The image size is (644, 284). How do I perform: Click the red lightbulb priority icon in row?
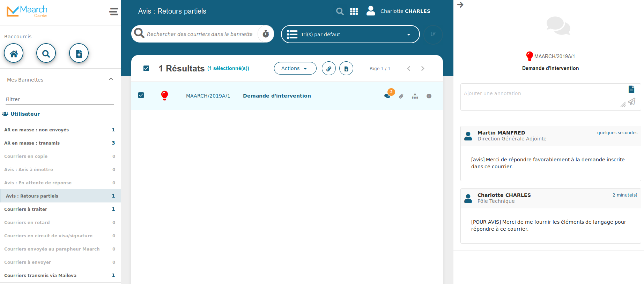[164, 95]
